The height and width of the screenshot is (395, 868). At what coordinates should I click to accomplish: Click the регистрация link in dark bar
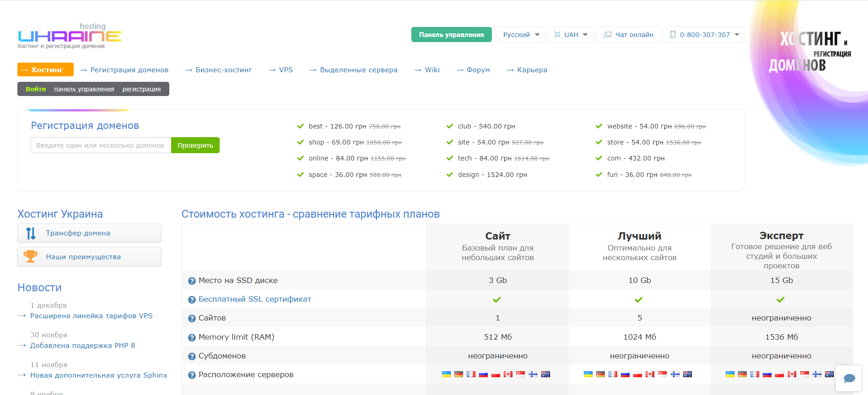141,89
